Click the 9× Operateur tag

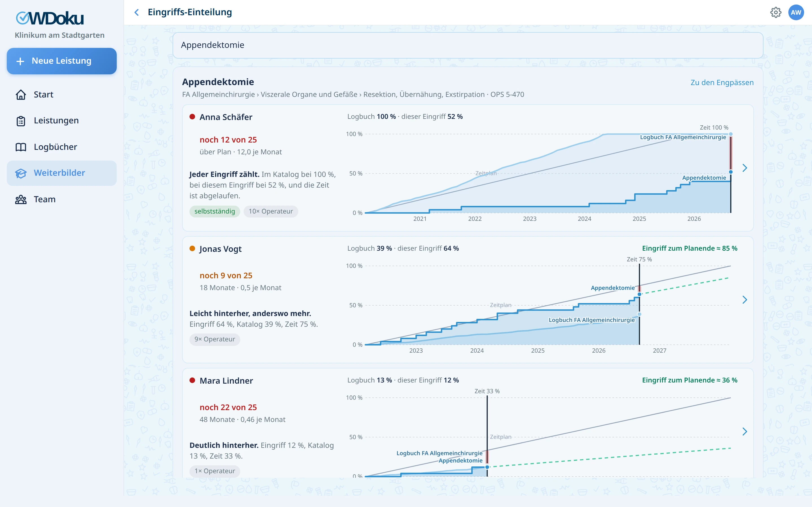pyautogui.click(x=215, y=339)
